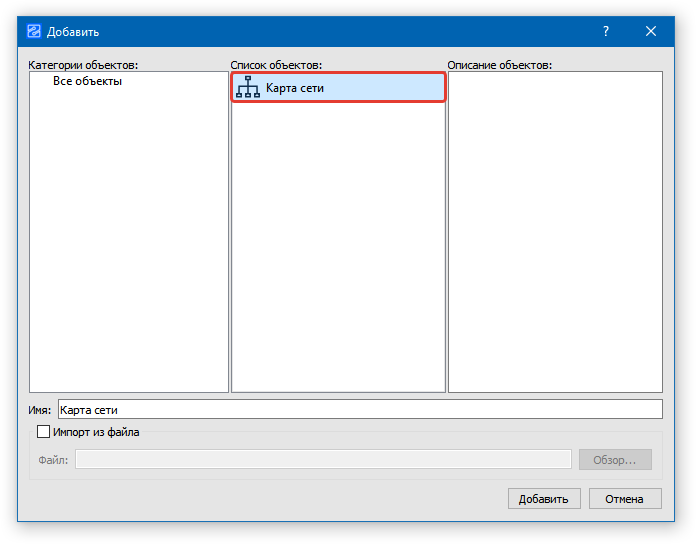Click the application icon in the title bar

point(33,32)
